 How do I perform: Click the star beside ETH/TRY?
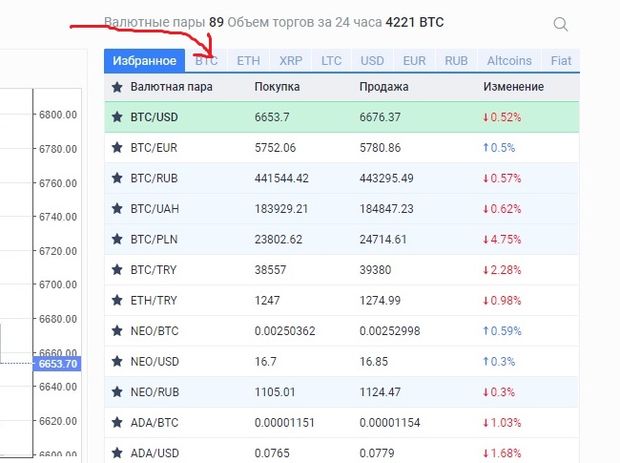(116, 299)
